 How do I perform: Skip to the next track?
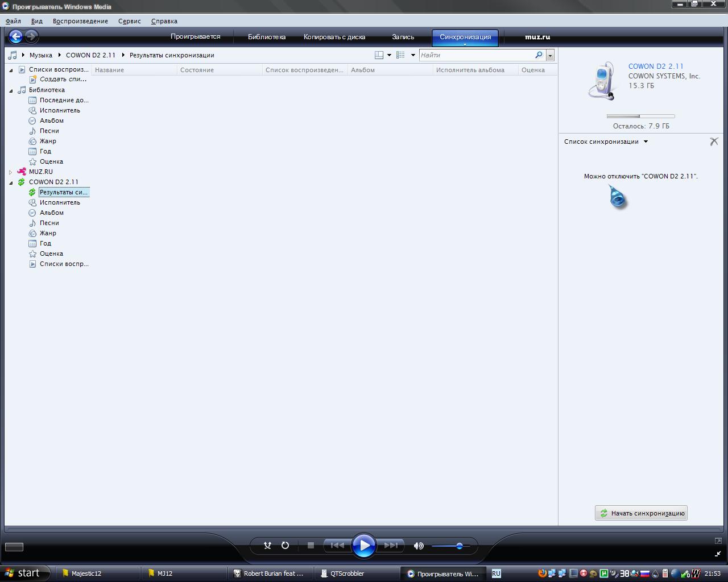[x=391, y=546]
